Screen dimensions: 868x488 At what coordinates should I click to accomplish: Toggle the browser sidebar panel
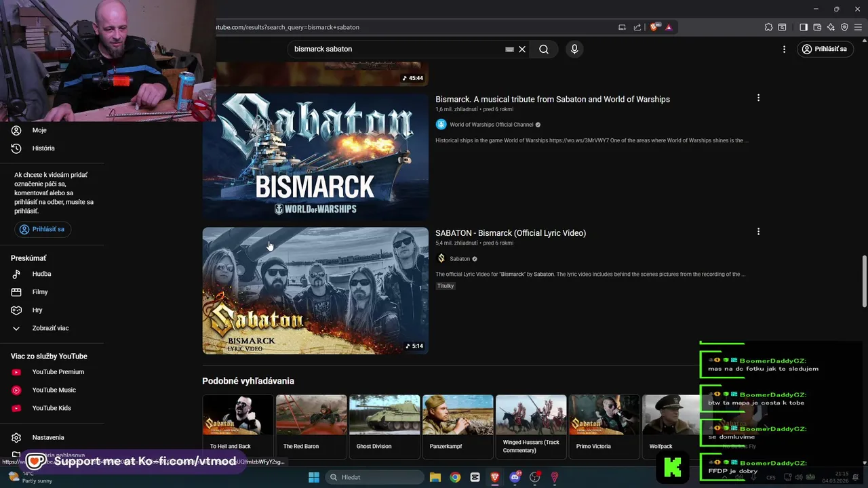804,27
